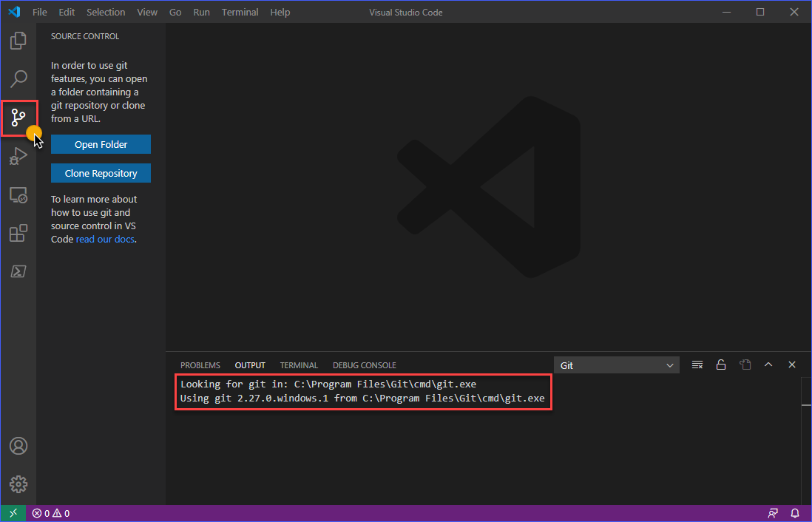This screenshot has height=522, width=812.
Task: Select the DEBUG CONSOLE tab
Action: click(364, 365)
